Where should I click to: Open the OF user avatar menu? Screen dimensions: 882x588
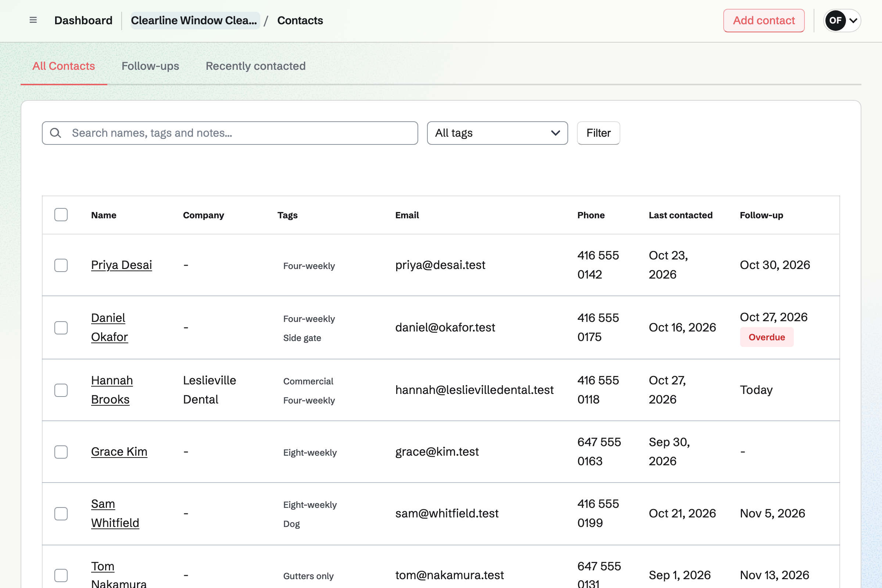tap(835, 20)
